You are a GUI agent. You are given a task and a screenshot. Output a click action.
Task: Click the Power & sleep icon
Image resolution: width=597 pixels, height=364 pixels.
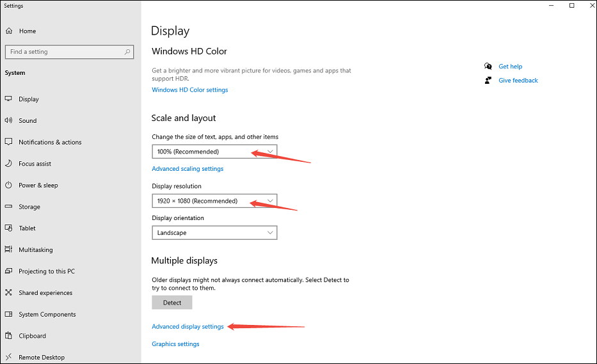8,185
